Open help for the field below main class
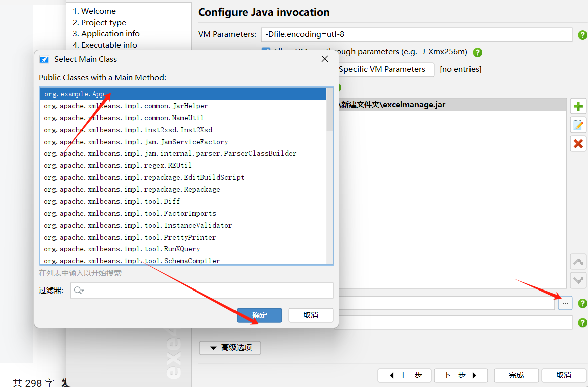This screenshot has width=588, height=387. coord(582,323)
